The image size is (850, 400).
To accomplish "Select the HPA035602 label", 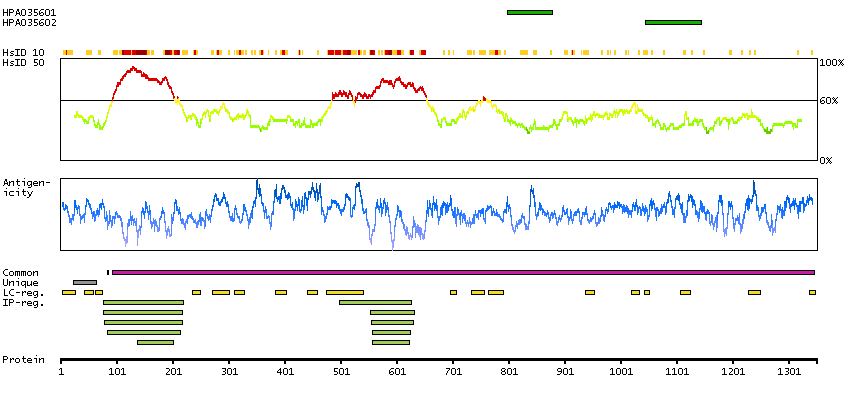I will coord(29,22).
